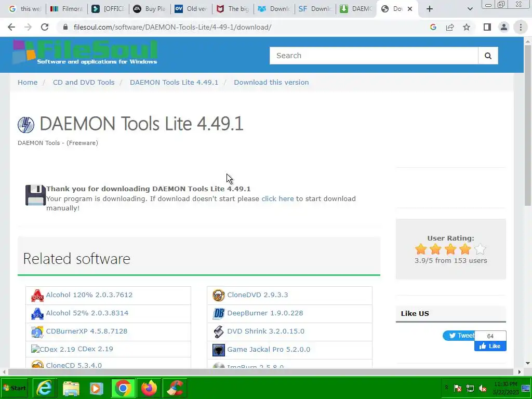Click the DVD Shrink icon
The height and width of the screenshot is (399, 532).
tap(219, 331)
